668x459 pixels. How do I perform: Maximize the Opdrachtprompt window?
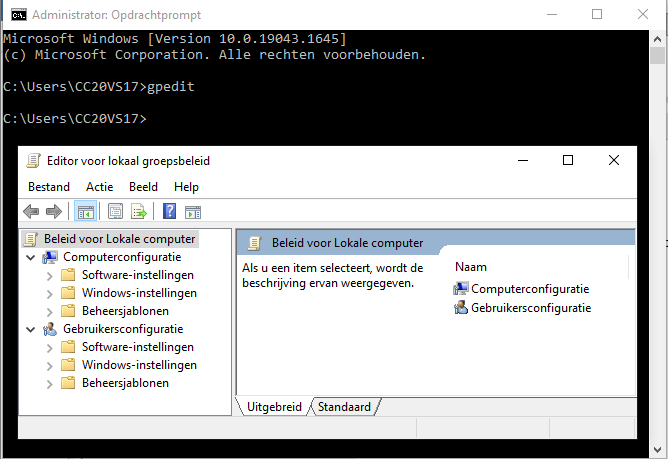597,14
